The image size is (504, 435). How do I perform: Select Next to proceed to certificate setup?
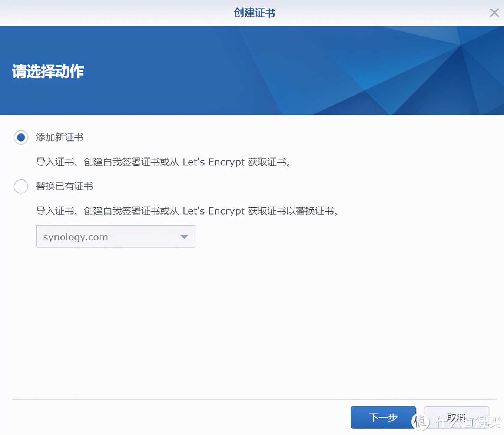[x=383, y=418]
